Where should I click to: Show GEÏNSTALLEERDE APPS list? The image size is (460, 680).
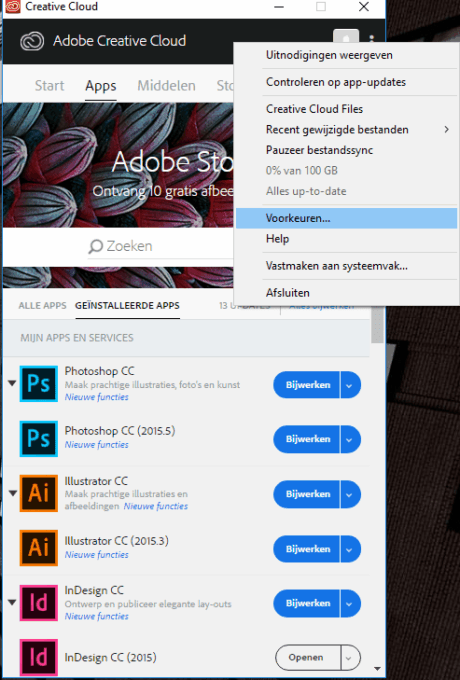pyautogui.click(x=127, y=306)
